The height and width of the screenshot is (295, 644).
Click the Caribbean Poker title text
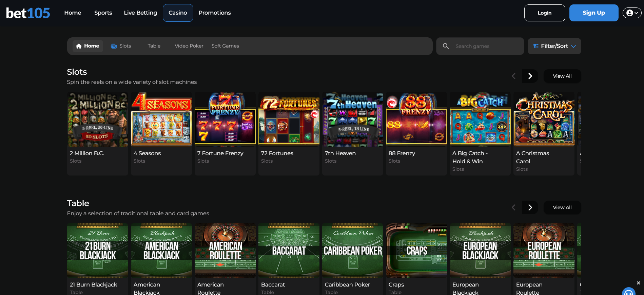tap(347, 284)
